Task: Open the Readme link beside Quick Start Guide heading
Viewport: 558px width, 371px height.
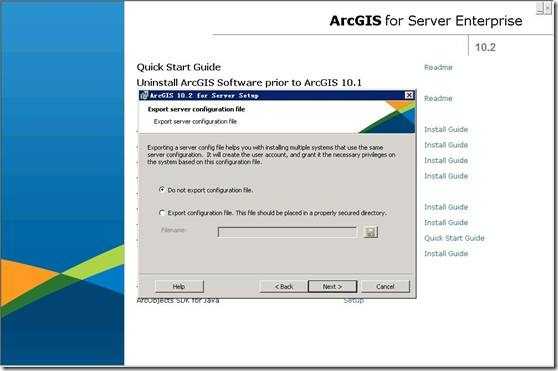Action: 438,67
